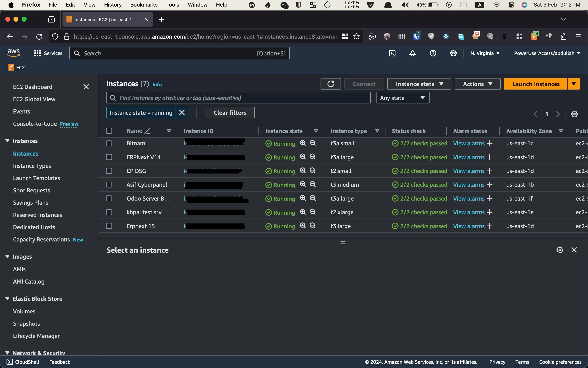Open the Info link beside Instances

click(x=157, y=84)
